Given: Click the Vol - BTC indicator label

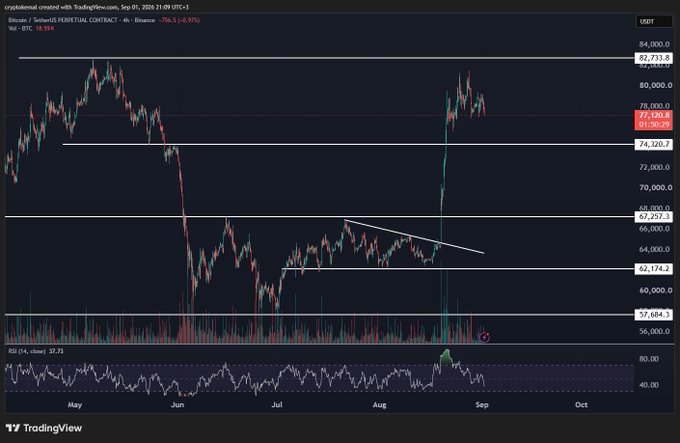Looking at the screenshot, I should (x=20, y=28).
